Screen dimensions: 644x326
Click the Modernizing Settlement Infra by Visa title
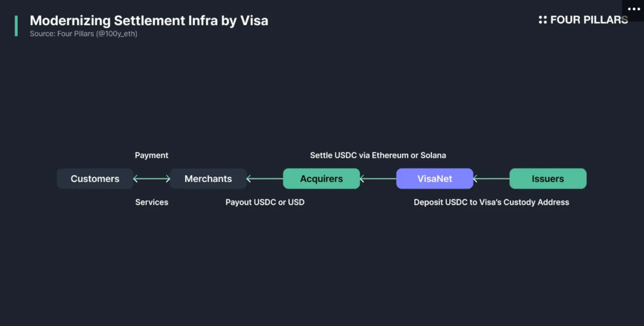point(149,21)
